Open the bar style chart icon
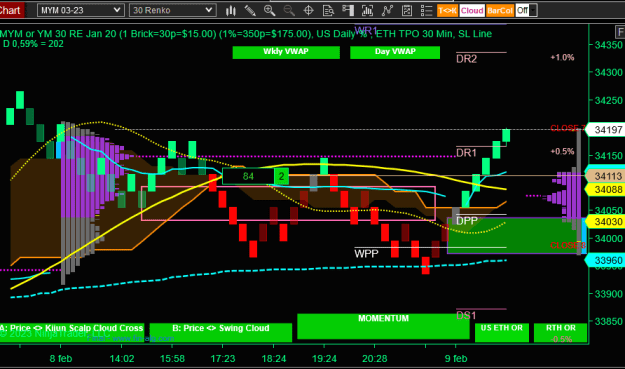Viewport: 625px width, 369px height. (230, 11)
